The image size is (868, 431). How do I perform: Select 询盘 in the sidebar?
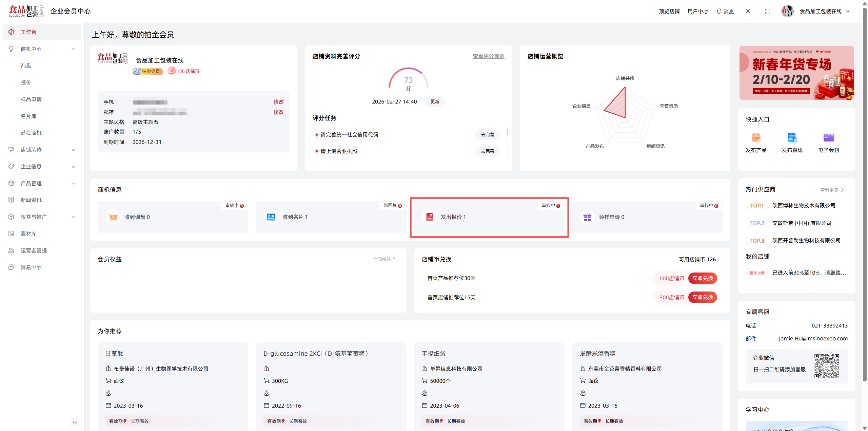tap(26, 65)
